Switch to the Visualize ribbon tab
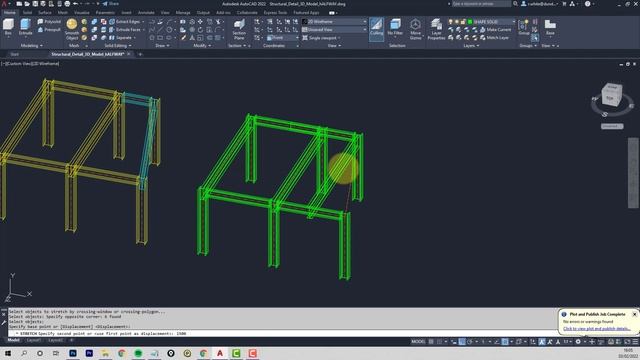 tap(82, 13)
